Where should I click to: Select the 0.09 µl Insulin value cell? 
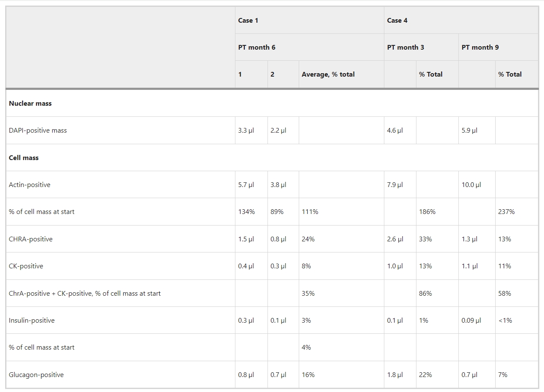coord(471,321)
